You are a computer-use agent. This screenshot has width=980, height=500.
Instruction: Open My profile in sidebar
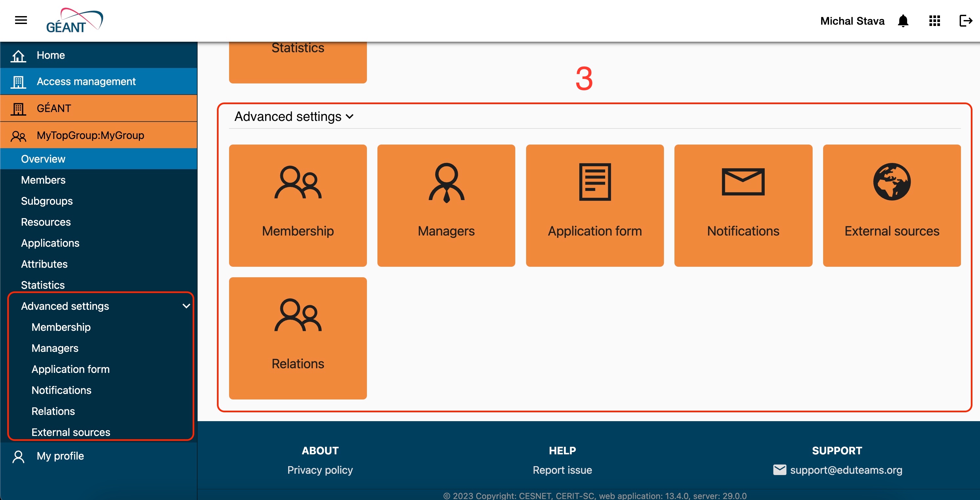click(x=98, y=456)
